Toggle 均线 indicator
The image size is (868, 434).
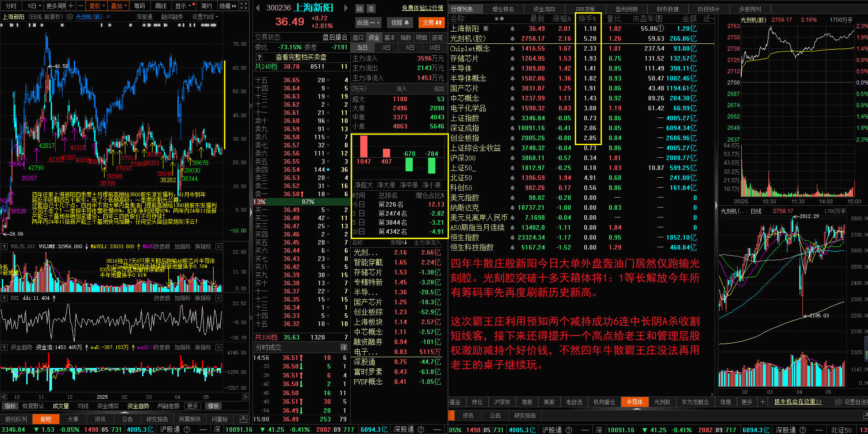(83, 406)
